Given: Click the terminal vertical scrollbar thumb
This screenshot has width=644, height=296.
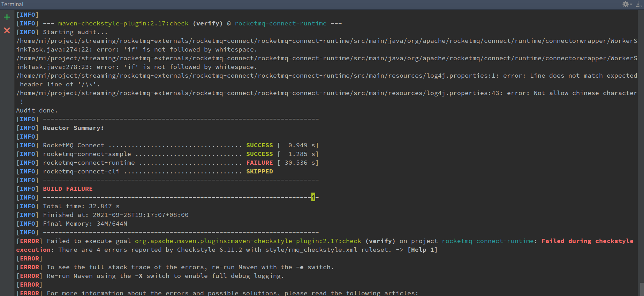Looking at the screenshot, I should pos(641,289).
